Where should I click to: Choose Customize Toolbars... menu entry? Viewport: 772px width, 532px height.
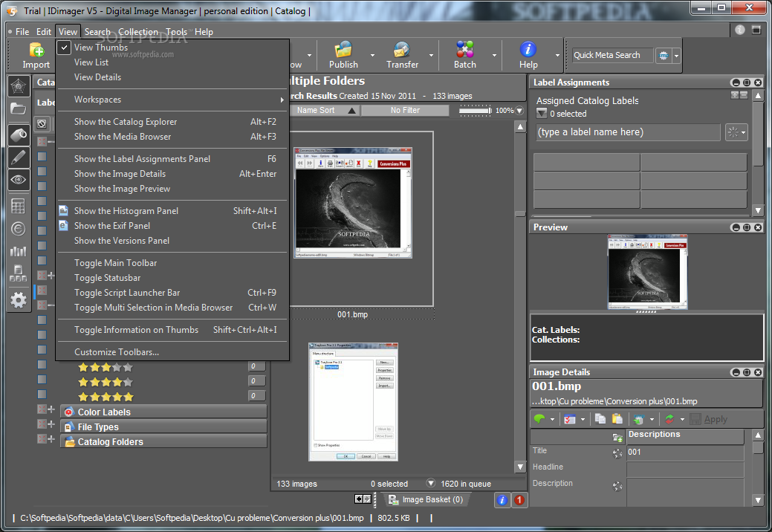pyautogui.click(x=172, y=352)
